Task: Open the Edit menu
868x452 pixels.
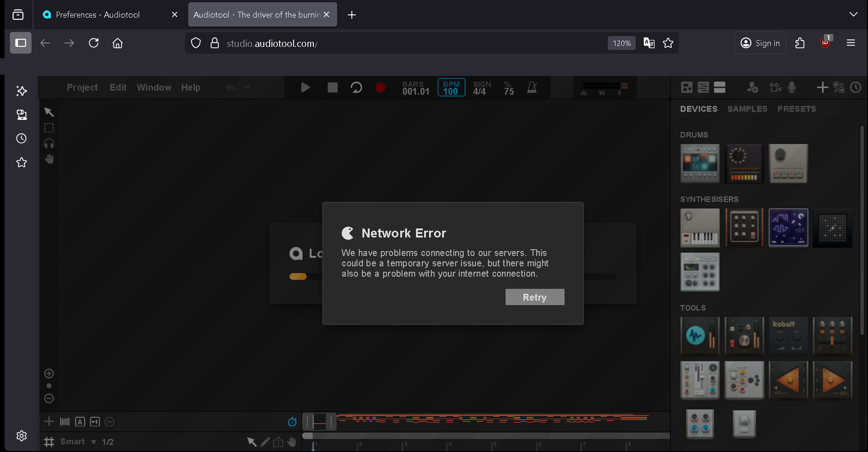Action: pos(118,87)
